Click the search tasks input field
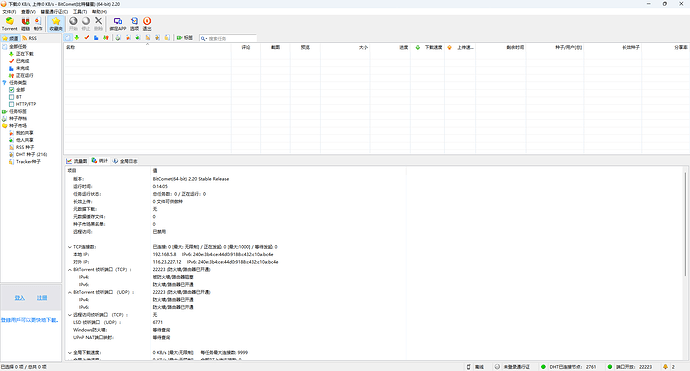The image size is (690, 371). (x=231, y=38)
